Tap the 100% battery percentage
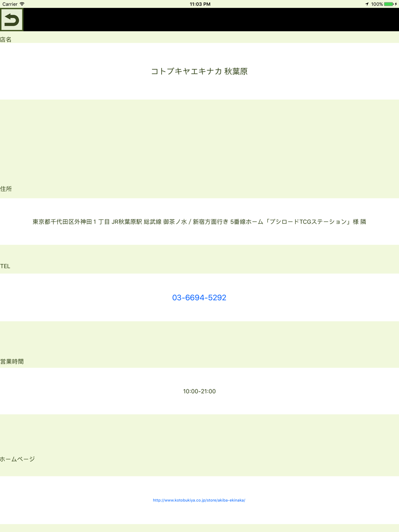The image size is (399, 532). [x=377, y=4]
